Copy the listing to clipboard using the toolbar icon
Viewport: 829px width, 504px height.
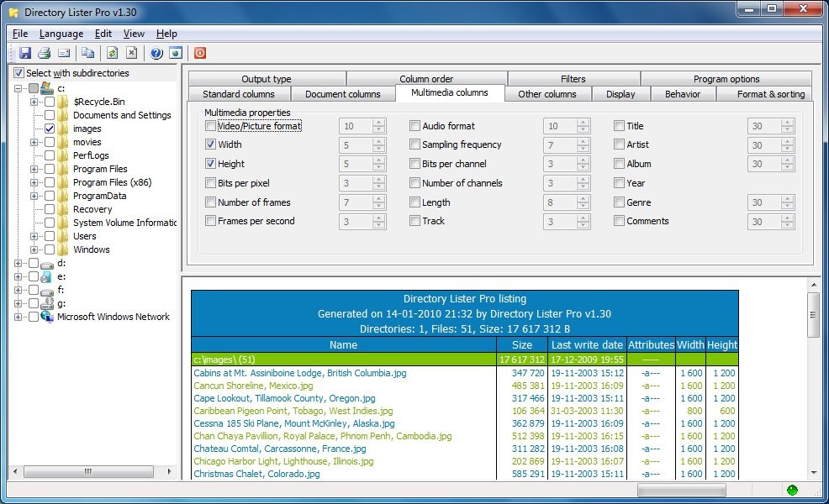88,53
